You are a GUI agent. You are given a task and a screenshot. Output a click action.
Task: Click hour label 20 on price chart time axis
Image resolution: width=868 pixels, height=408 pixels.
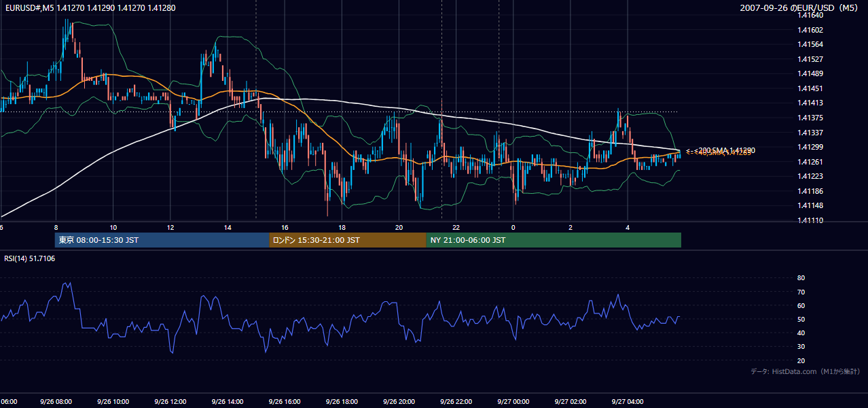click(399, 227)
